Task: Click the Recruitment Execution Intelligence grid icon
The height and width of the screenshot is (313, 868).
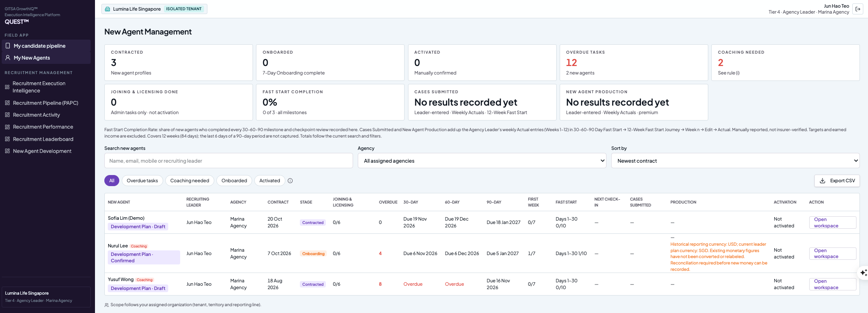Action: 7,87
